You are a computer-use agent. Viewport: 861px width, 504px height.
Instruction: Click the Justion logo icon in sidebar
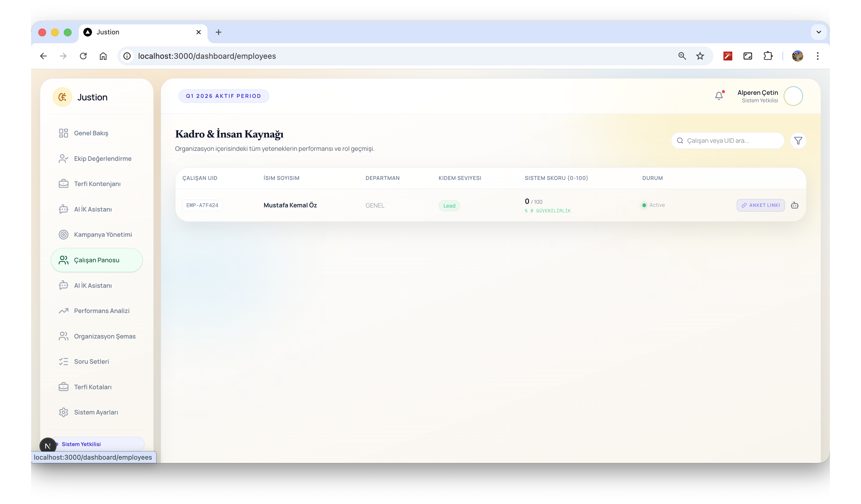coord(62,97)
